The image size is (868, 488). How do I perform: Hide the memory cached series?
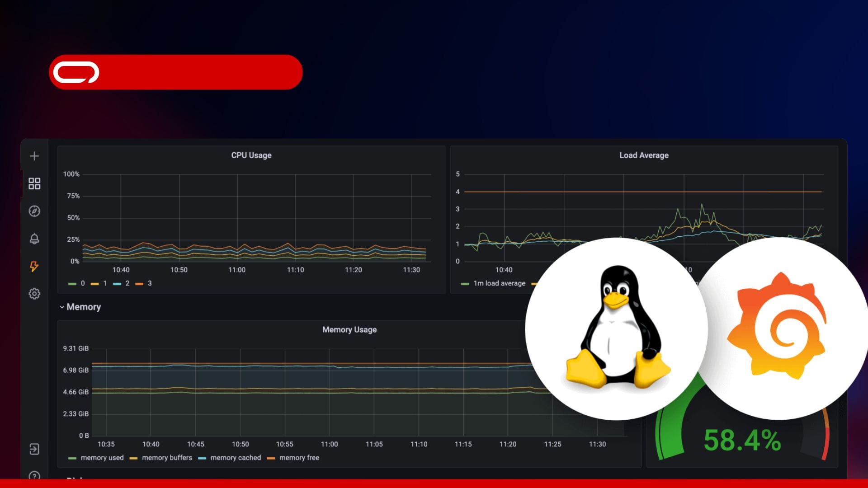236,458
